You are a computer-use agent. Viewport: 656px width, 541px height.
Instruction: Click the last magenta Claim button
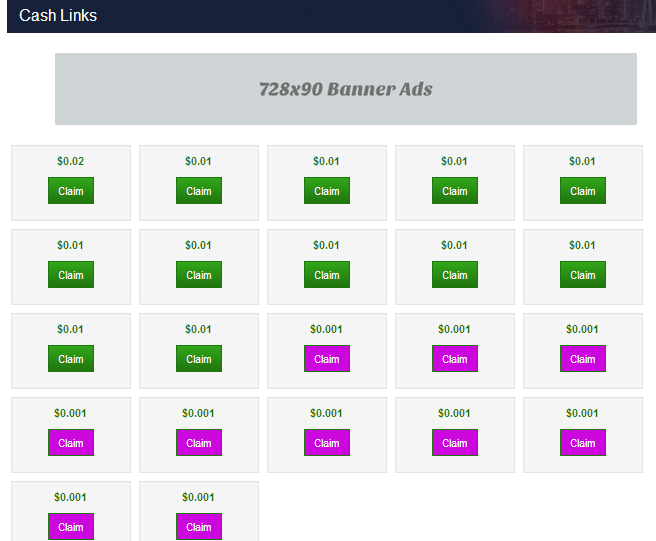pos(199,526)
